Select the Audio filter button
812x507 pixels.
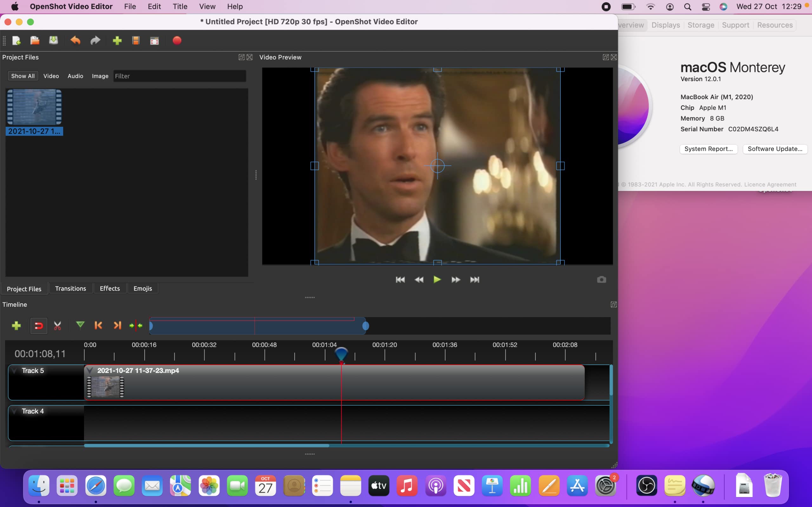point(75,76)
